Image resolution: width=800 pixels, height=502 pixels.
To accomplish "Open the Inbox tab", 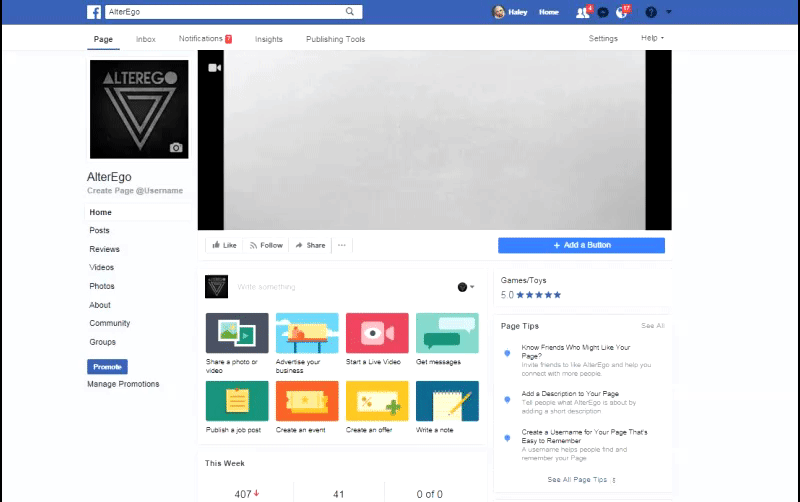I will 146,39.
